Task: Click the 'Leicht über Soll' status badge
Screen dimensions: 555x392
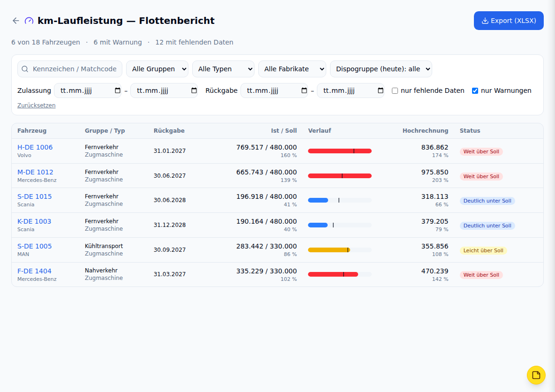Action: pyautogui.click(x=483, y=250)
